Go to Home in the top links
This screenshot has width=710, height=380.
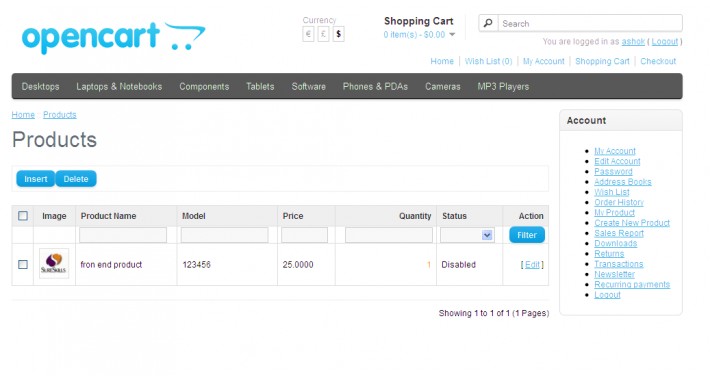tap(442, 61)
